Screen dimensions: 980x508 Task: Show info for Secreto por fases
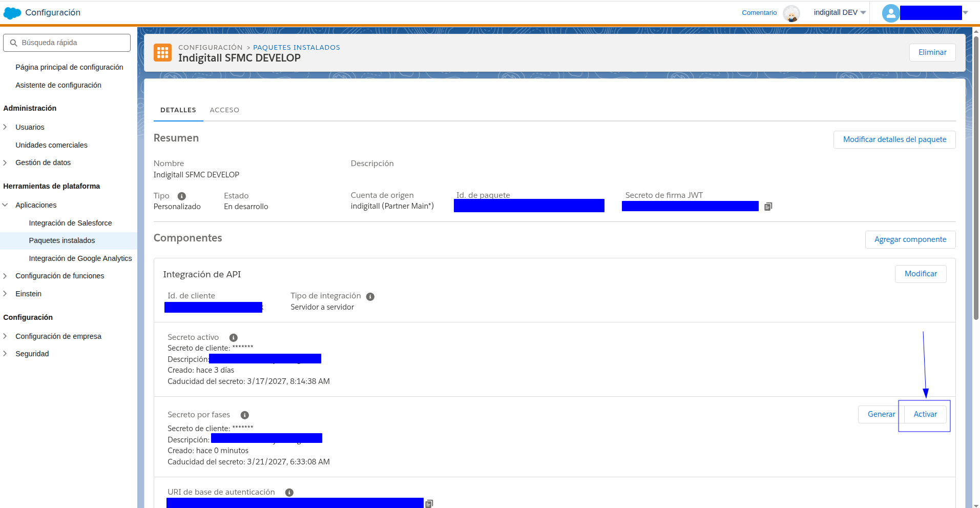[245, 415]
